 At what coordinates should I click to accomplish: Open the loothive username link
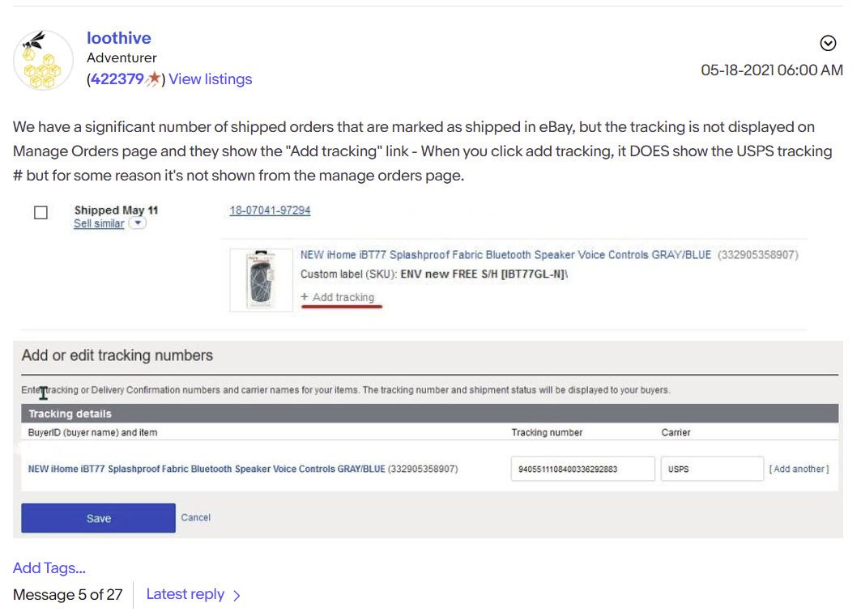click(x=118, y=38)
